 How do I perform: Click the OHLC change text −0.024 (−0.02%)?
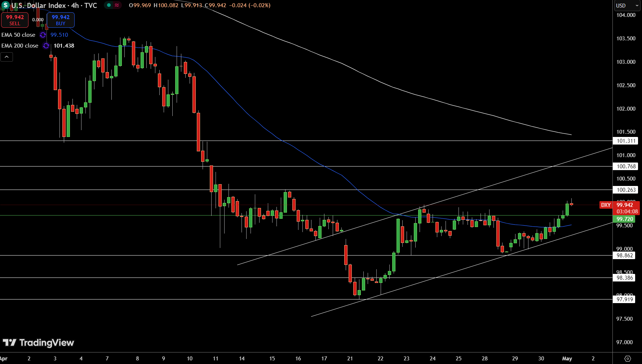point(250,5)
